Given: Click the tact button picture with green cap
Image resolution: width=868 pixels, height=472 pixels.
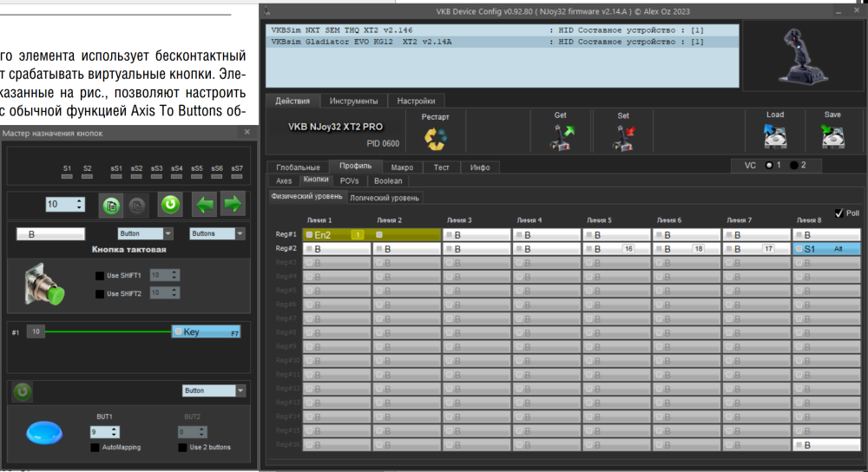Looking at the screenshot, I should (x=44, y=285).
